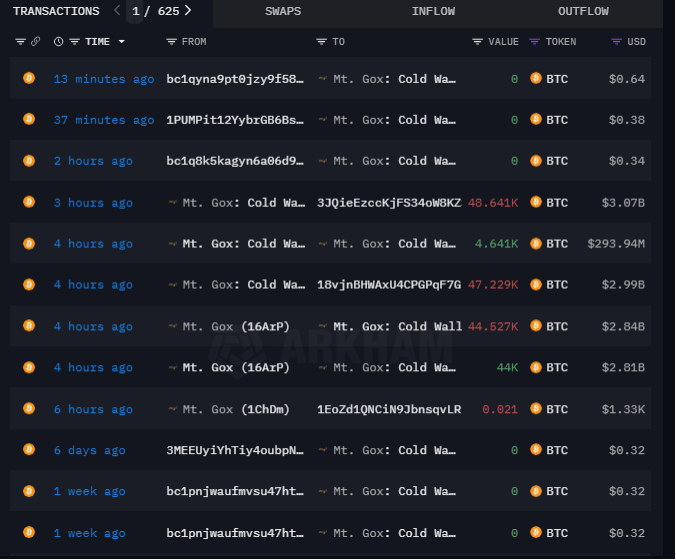This screenshot has height=560, width=676.
Task: Click the page number 1 field
Action: (135, 11)
